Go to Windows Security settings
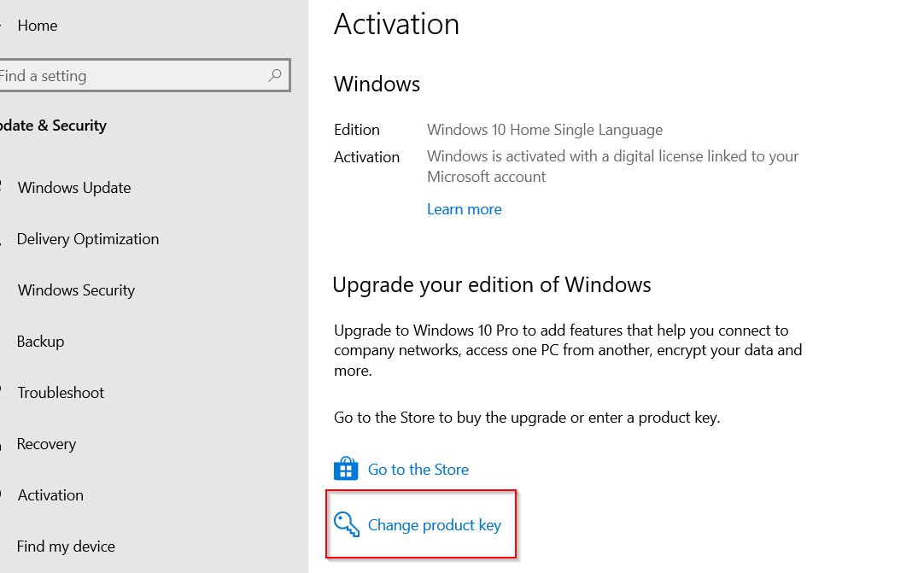 tap(76, 290)
